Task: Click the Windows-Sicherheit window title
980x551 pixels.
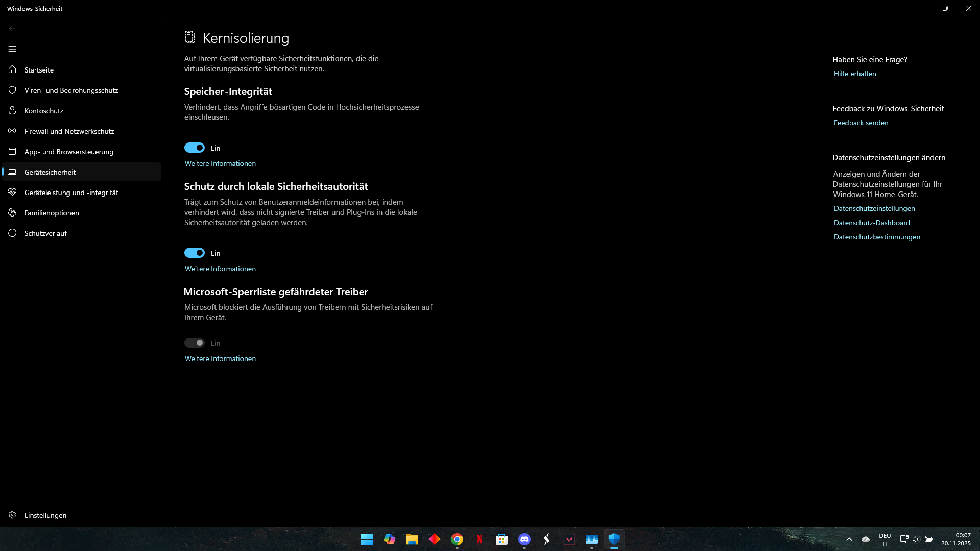Action: 35,9
